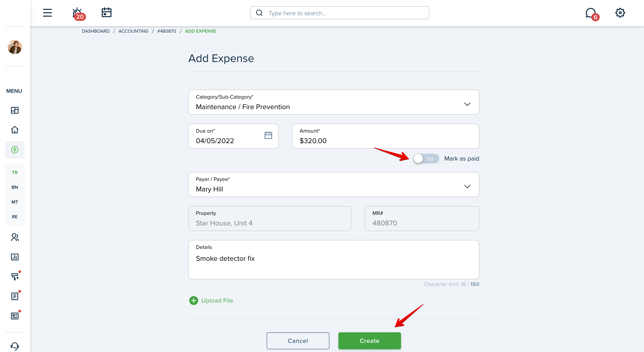Image resolution: width=644 pixels, height=352 pixels.
Task: Open the support headset icon
Action: point(15,346)
